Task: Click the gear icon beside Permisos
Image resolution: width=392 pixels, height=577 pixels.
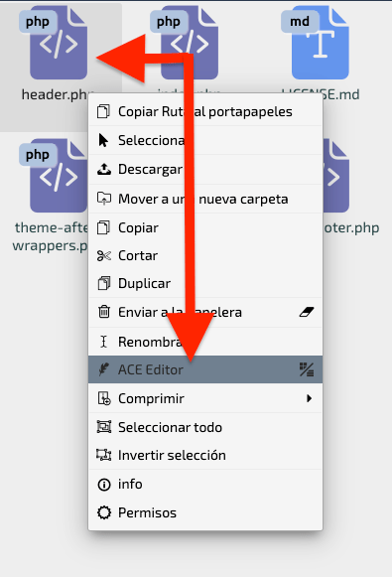Action: coord(104,512)
